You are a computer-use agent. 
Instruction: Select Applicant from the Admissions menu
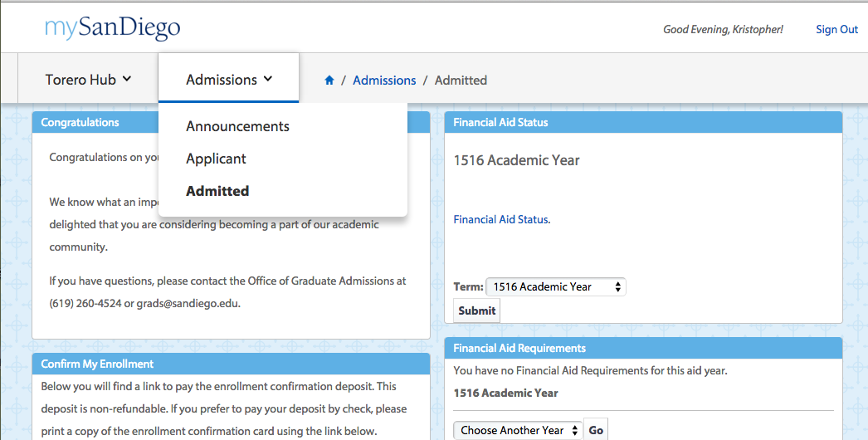click(216, 159)
